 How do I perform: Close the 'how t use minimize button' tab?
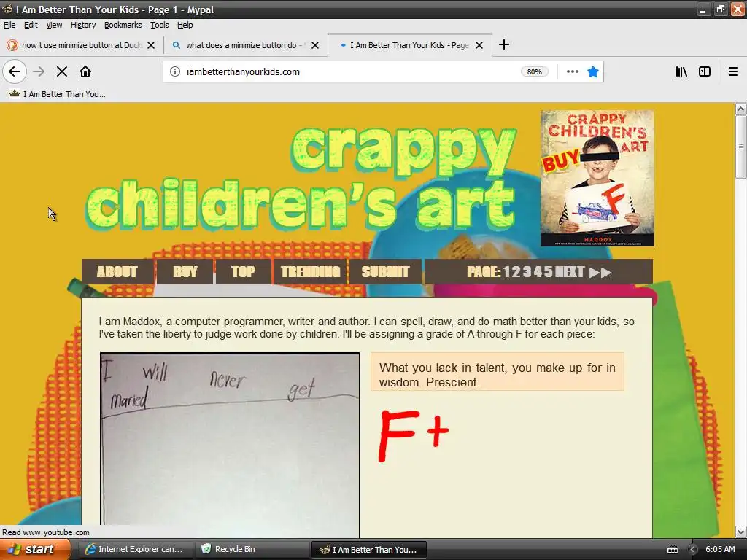pyautogui.click(x=151, y=45)
